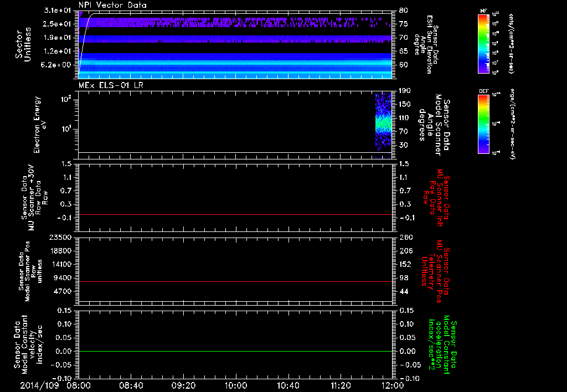Click the 9400 scanner position tick label

63,278
